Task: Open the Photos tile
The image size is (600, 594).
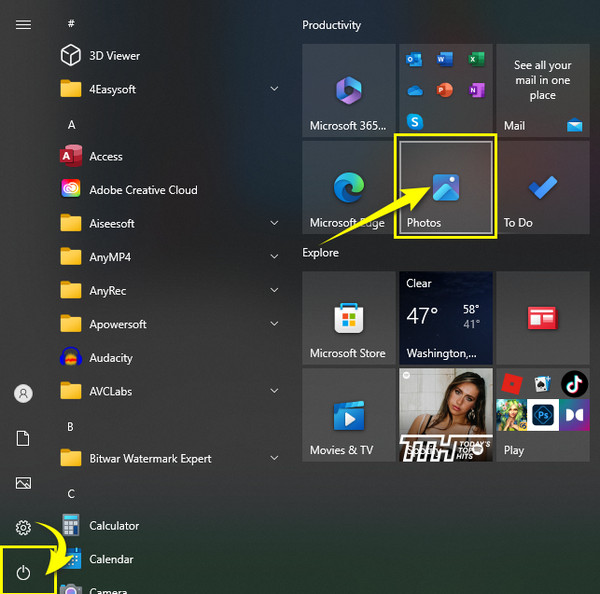Action: pos(446,188)
